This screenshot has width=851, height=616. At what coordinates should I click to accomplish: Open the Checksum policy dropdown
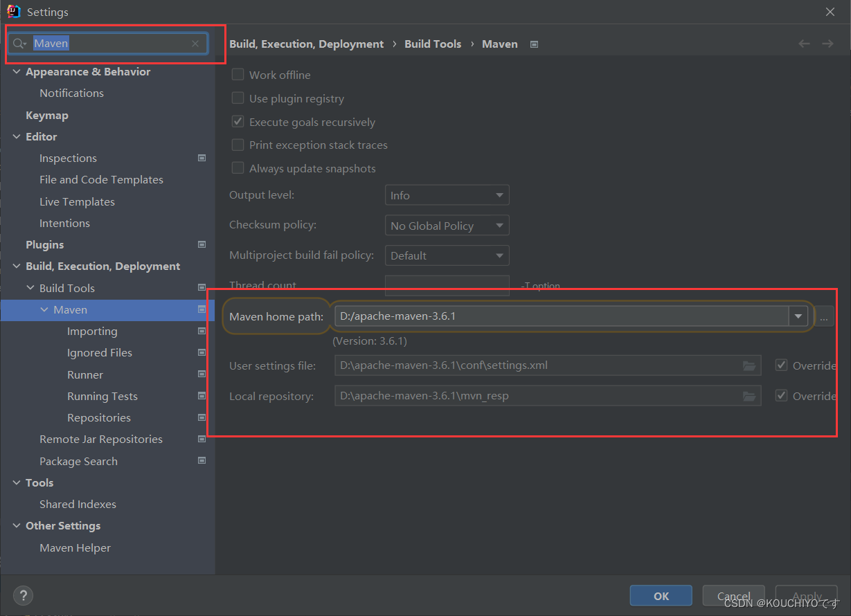click(x=447, y=226)
